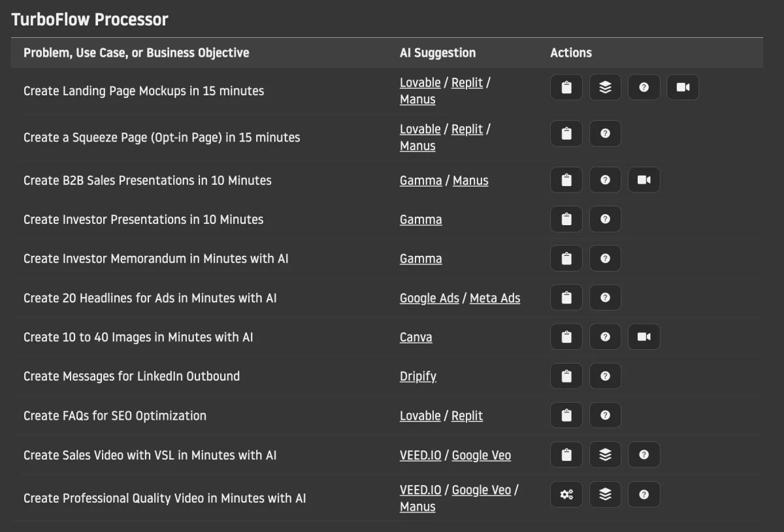The width and height of the screenshot is (784, 532).
Task: Open the Google Ads link
Action: [x=429, y=298]
